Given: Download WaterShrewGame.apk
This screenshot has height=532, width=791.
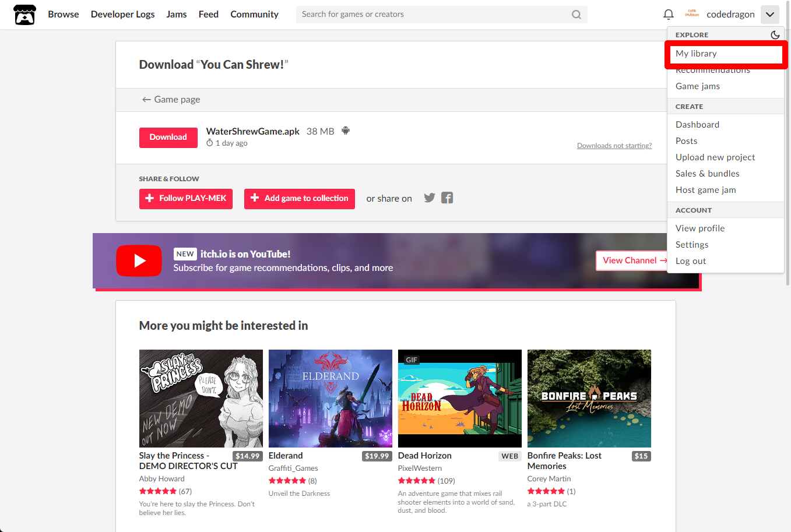Looking at the screenshot, I should pos(168,138).
